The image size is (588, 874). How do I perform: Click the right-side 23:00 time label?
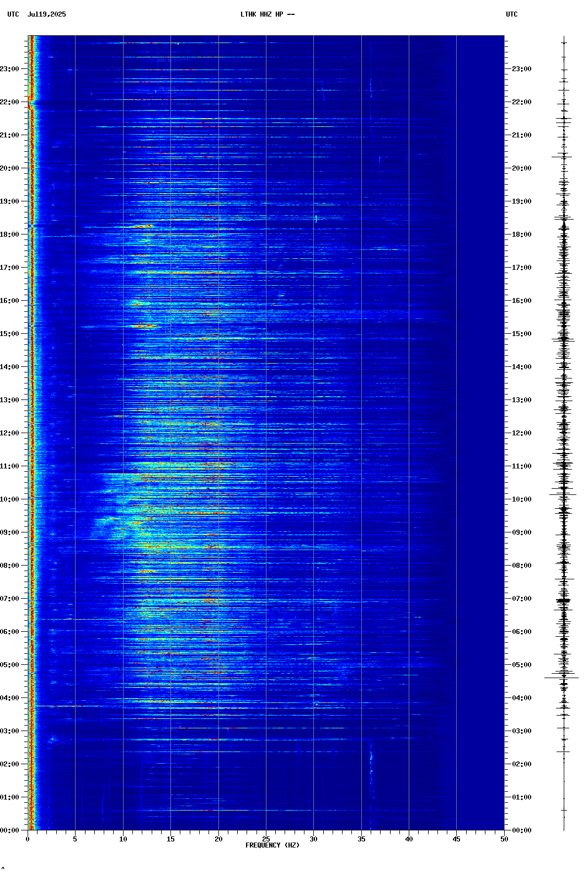[522, 69]
